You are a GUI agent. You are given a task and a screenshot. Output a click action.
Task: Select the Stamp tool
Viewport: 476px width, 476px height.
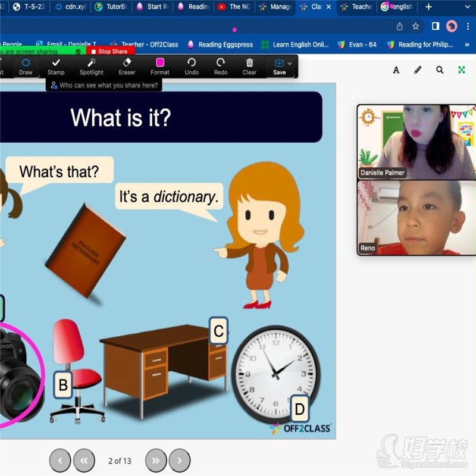click(x=56, y=66)
